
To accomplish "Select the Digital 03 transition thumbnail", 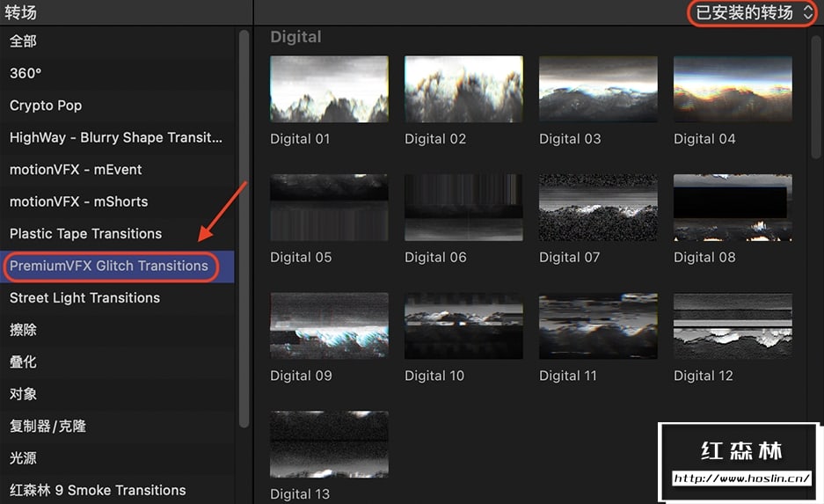I will [598, 89].
